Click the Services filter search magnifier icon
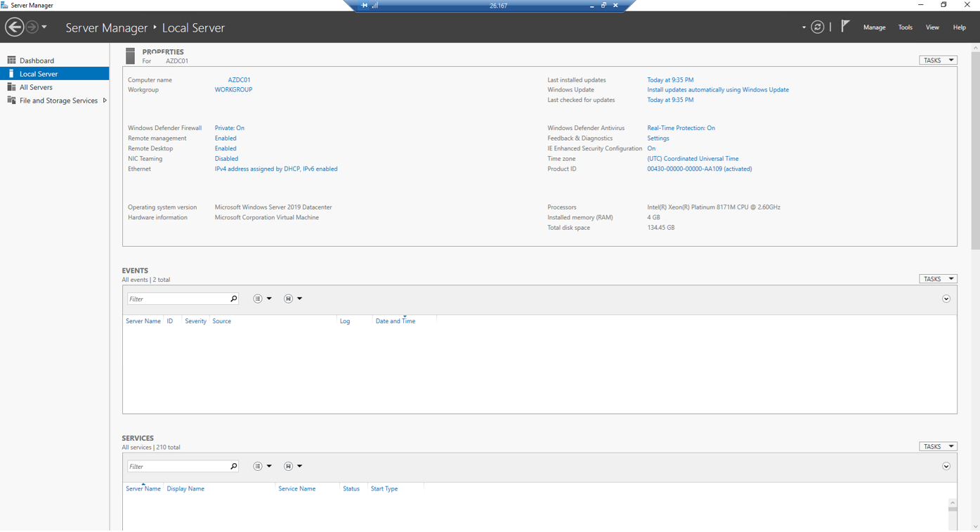Screen dimensions: 980x532 pos(234,466)
